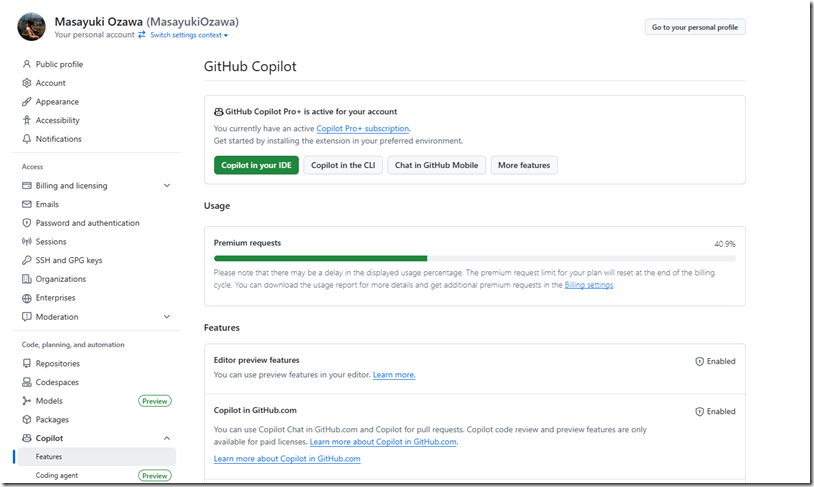Click the swap arrows icon near account name
The width and height of the screenshot is (814, 487).
click(x=142, y=34)
